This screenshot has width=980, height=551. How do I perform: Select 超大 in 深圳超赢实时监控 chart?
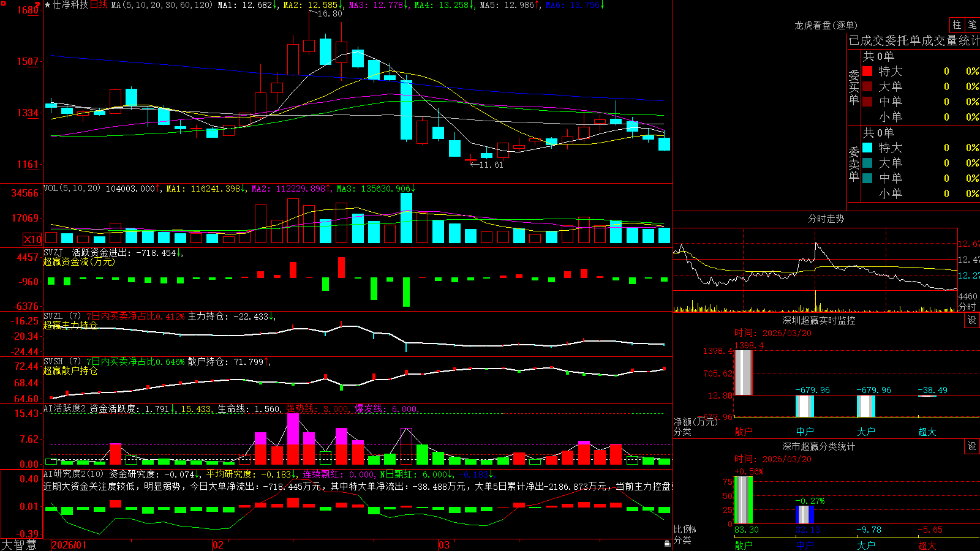click(x=927, y=432)
